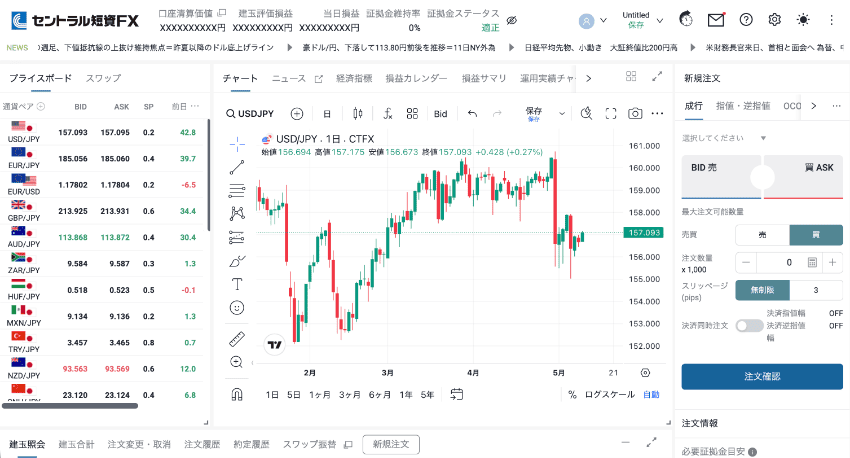Select the ruler measure tool
Screen dimensions: 850x458
tap(237, 339)
